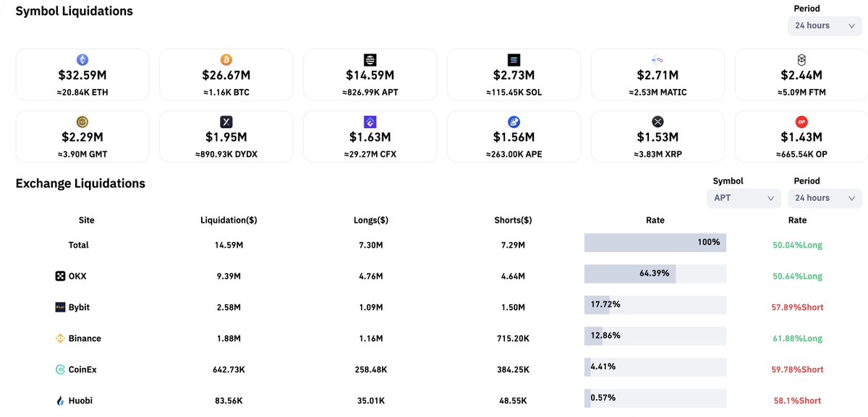Viewport: 868px width, 417px height.
Task: Click the Site column header
Action: [x=87, y=220]
